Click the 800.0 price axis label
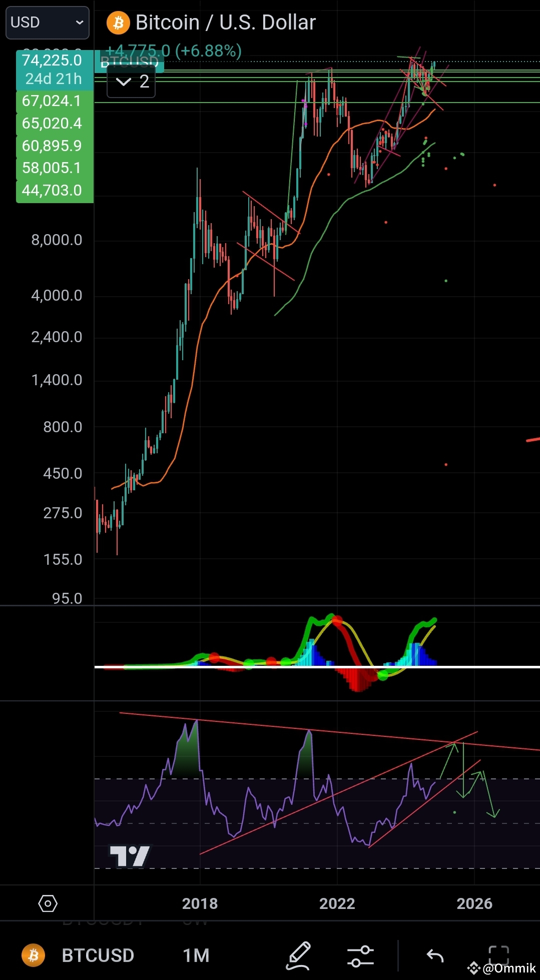 pos(63,427)
